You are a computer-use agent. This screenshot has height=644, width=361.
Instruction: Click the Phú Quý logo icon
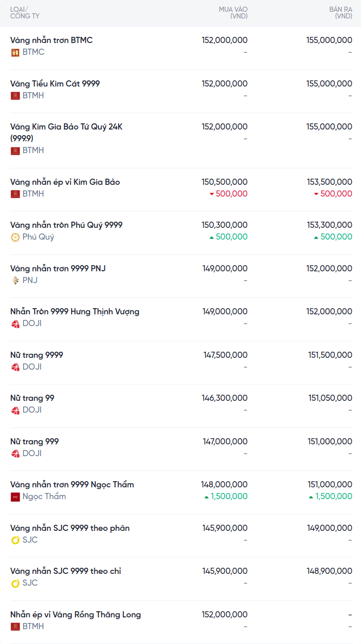15,237
